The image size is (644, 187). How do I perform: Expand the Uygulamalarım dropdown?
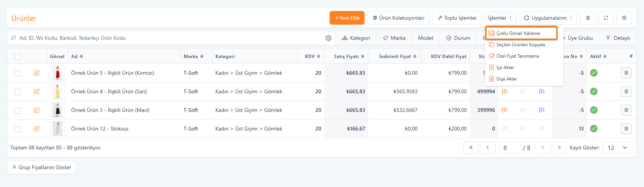548,18
